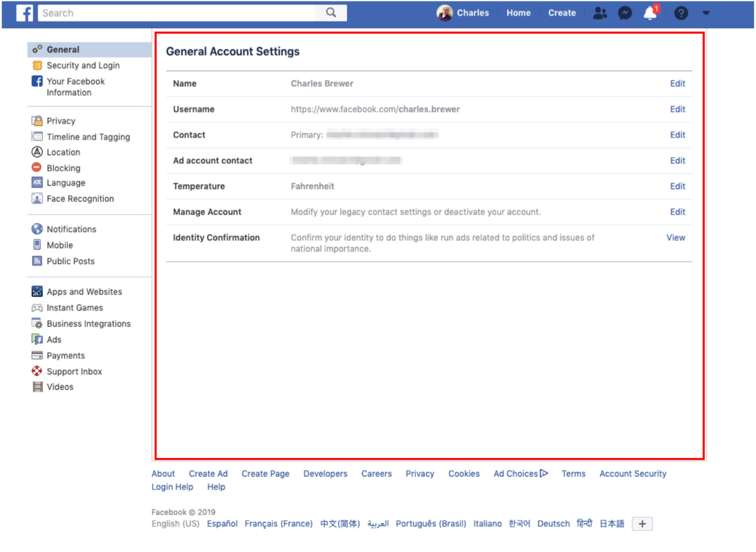Click the Face Recognition icon
The width and height of the screenshot is (756, 552).
click(x=37, y=198)
